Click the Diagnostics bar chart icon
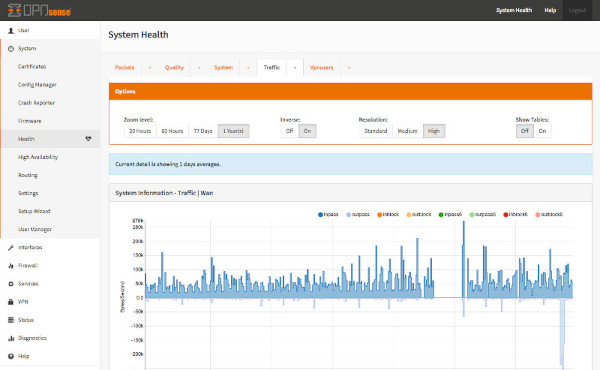Viewport: 600px width, 370px height. 11,338
